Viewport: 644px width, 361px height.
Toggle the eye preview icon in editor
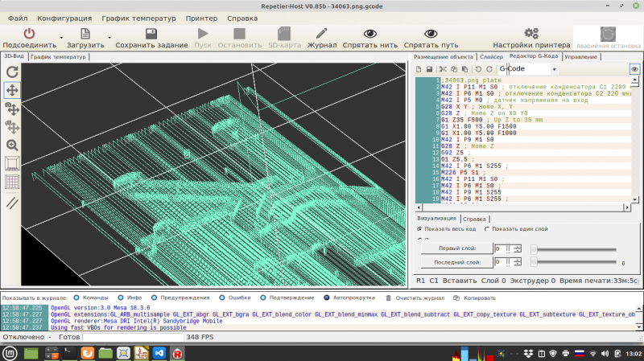(x=634, y=70)
